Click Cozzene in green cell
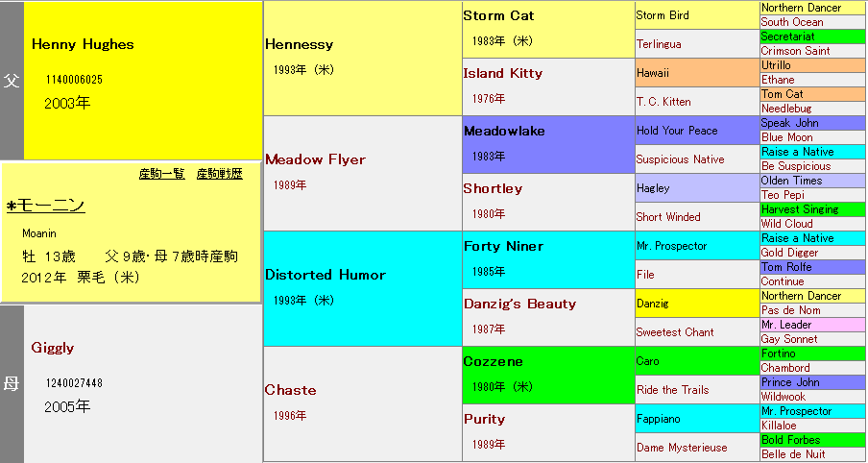 (494, 361)
